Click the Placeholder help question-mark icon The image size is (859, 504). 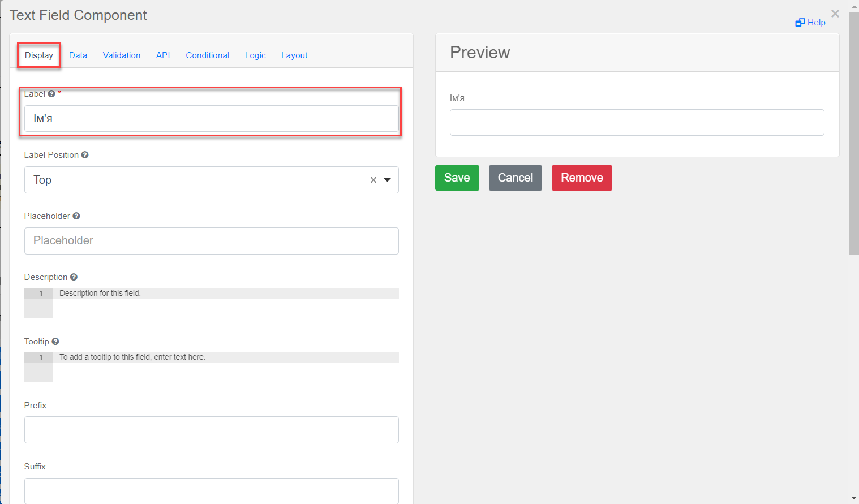[76, 216]
